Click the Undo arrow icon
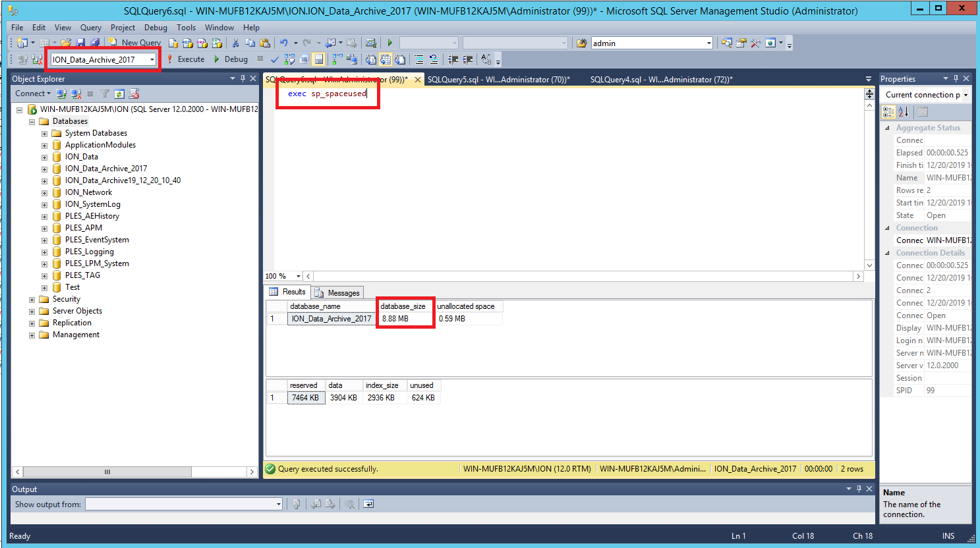The image size is (980, 548). pos(284,43)
